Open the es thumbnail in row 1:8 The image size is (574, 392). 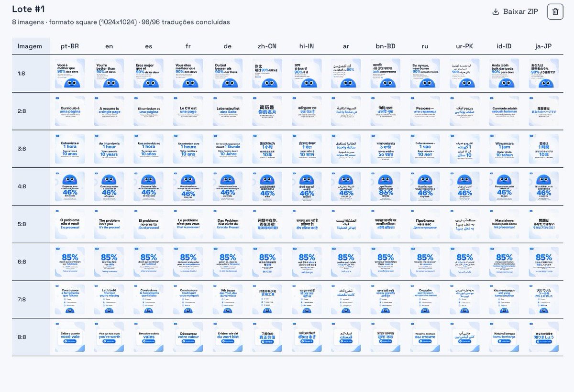click(149, 73)
